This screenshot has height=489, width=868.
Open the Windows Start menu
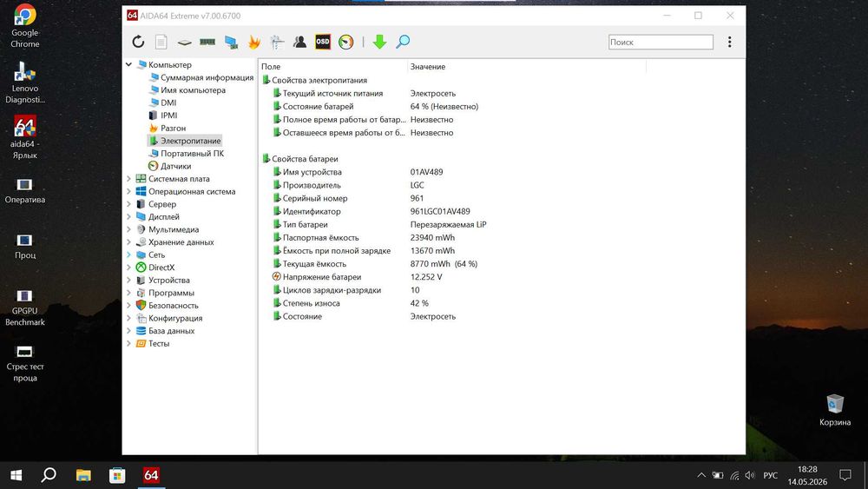[16, 475]
